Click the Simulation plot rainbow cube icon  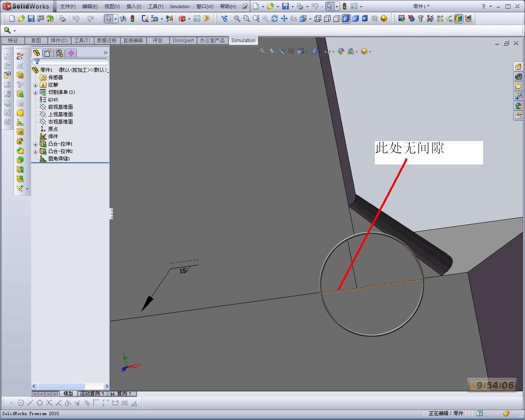click(x=459, y=18)
